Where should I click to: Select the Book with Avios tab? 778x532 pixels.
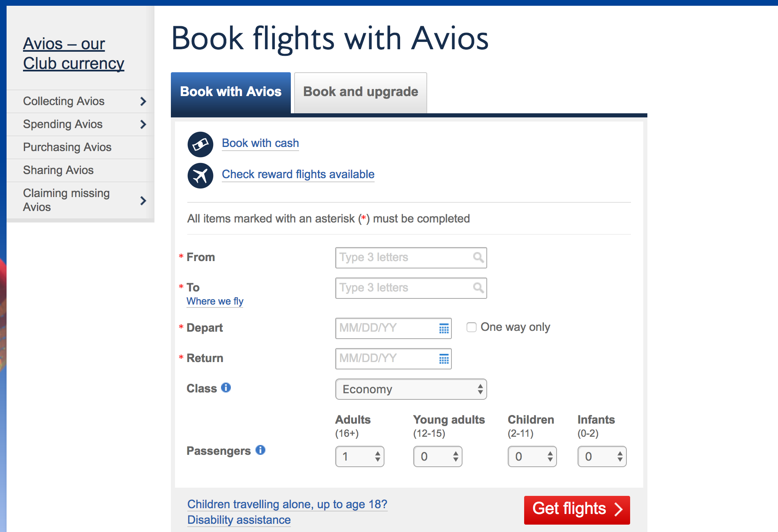point(231,92)
